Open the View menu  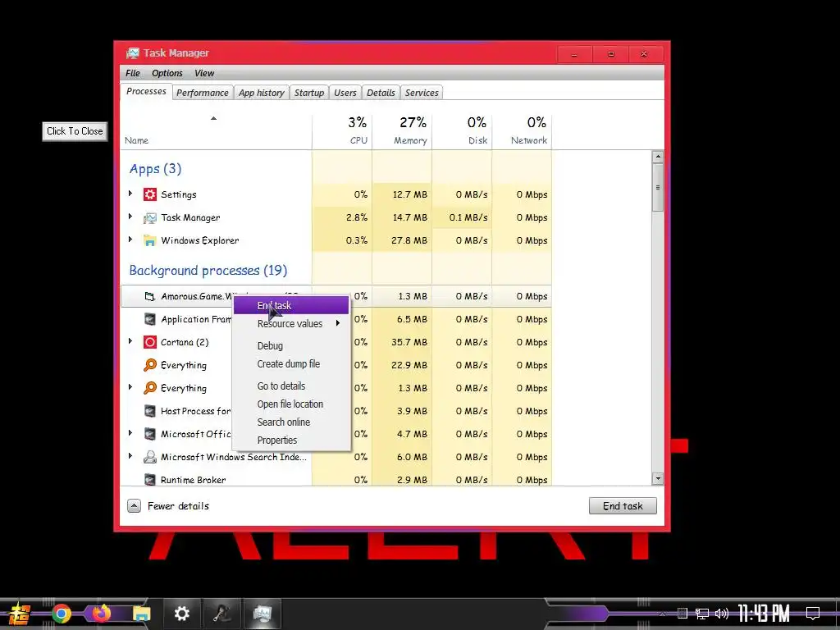[x=204, y=73]
